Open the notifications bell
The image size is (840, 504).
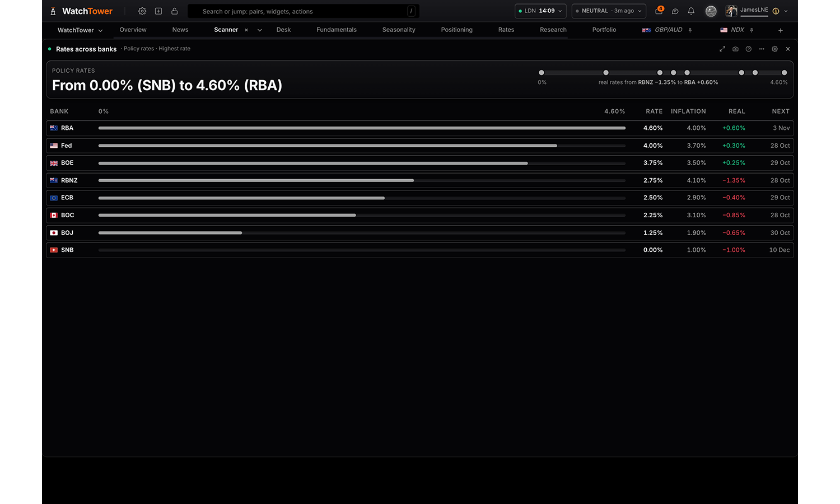coord(691,11)
